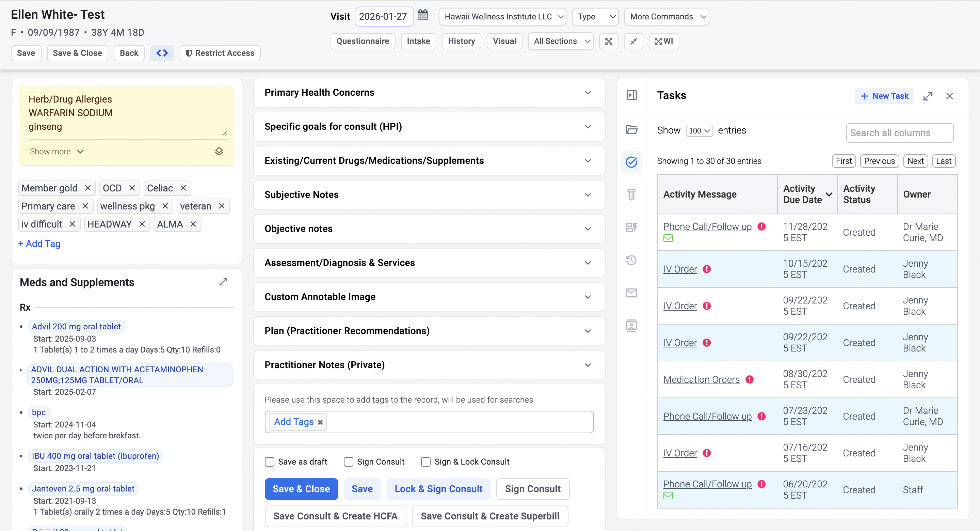
Task: Click the Tasks checkmark sidebar icon
Action: (631, 162)
